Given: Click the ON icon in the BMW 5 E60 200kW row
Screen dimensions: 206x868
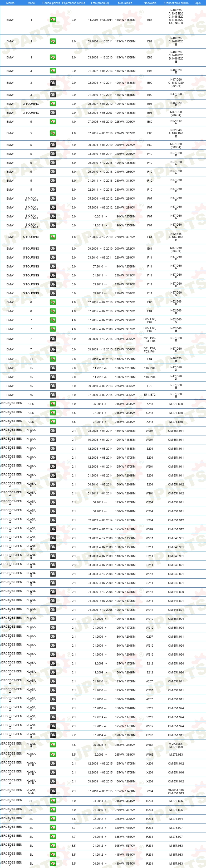Looking at the screenshot, I should pos(53,145).
